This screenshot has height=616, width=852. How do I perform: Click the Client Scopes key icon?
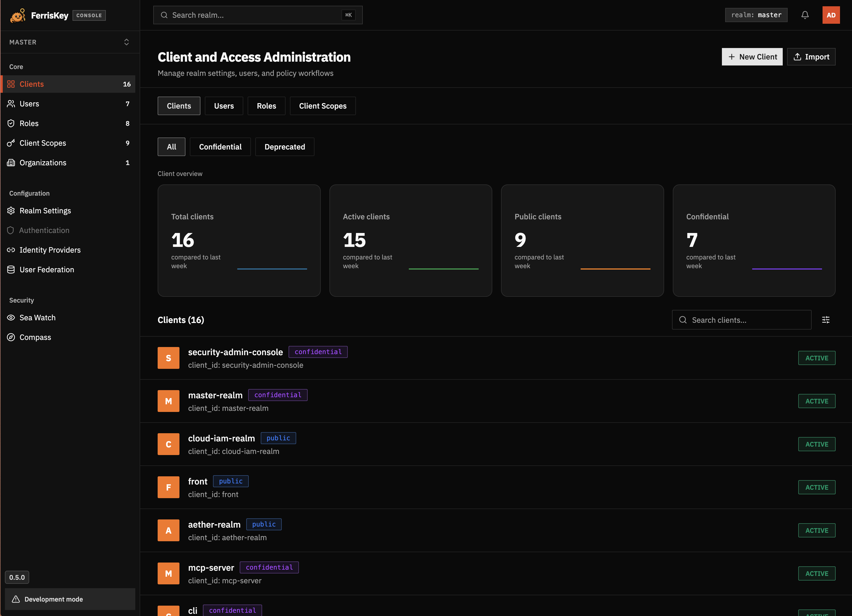pyautogui.click(x=11, y=143)
